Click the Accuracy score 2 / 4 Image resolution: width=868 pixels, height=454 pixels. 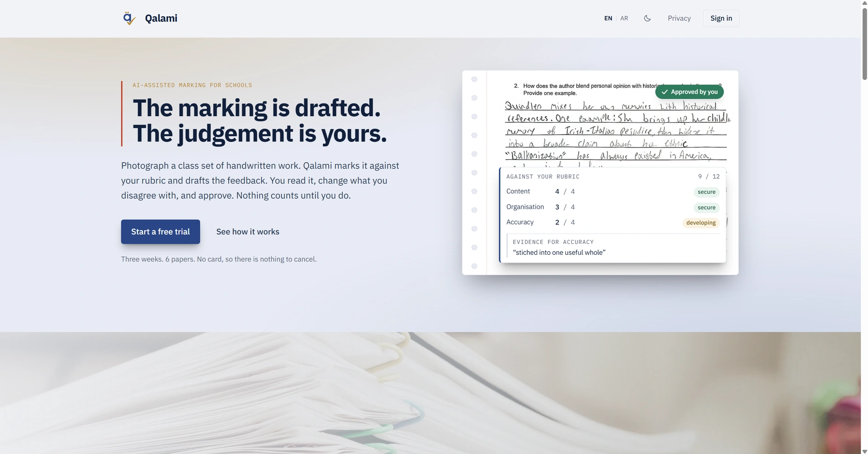[x=565, y=222]
